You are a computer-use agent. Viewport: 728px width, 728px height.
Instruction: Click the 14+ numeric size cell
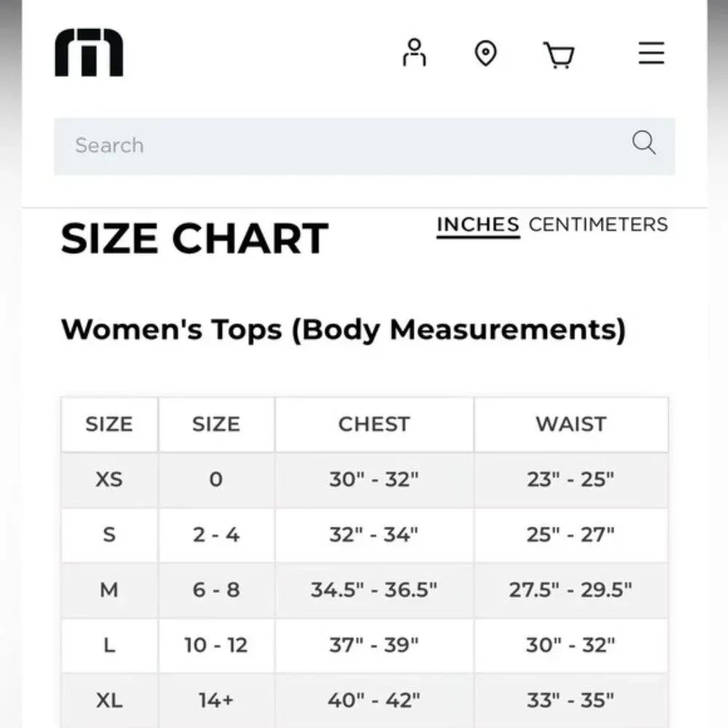pos(216,700)
